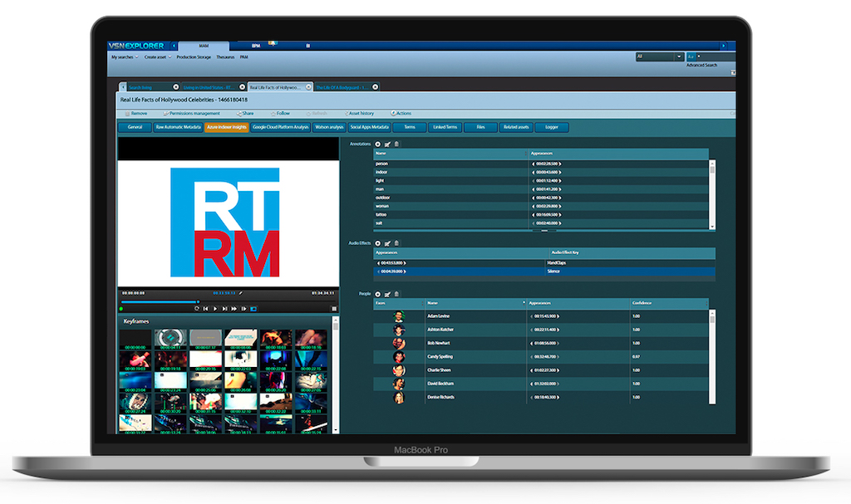Edit the selected annotation with the pencil icon

point(387,144)
